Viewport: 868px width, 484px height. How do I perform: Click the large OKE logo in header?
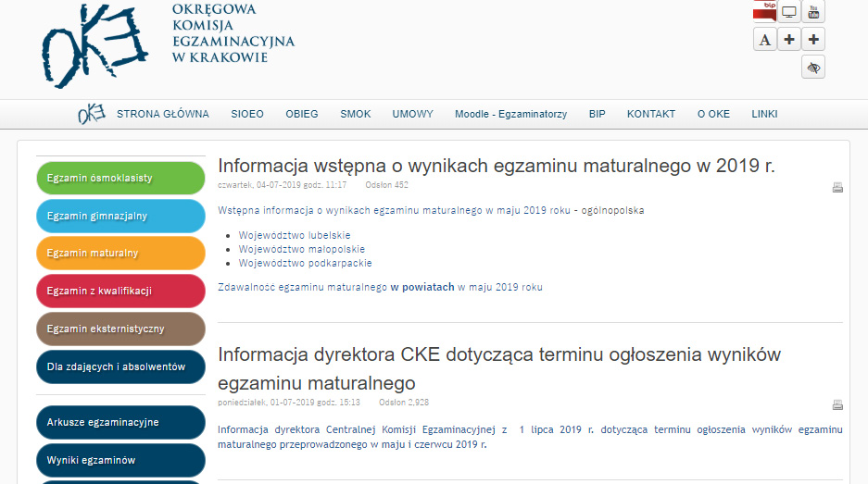(x=94, y=46)
